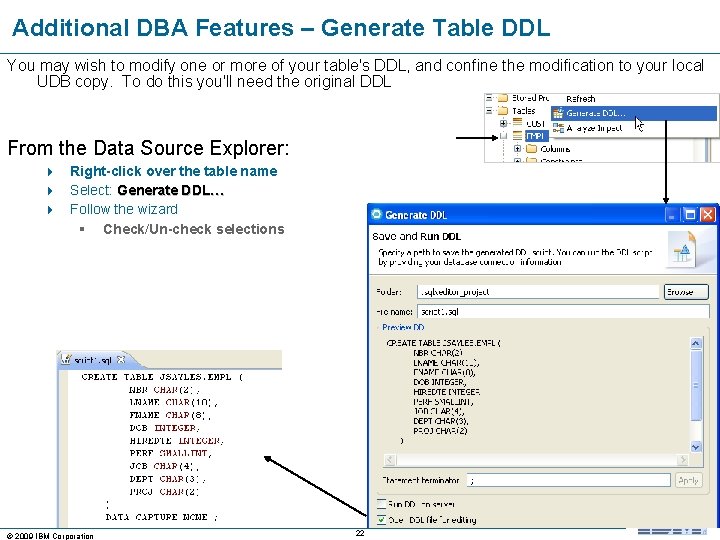Click the Analyze Impact menu entry
The height and width of the screenshot is (540, 720).
tap(594, 128)
